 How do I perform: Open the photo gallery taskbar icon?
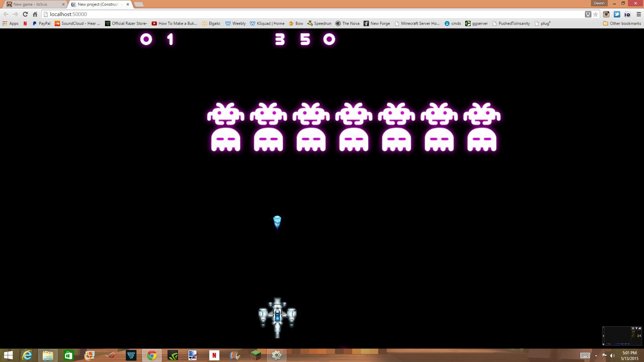pos(89,355)
